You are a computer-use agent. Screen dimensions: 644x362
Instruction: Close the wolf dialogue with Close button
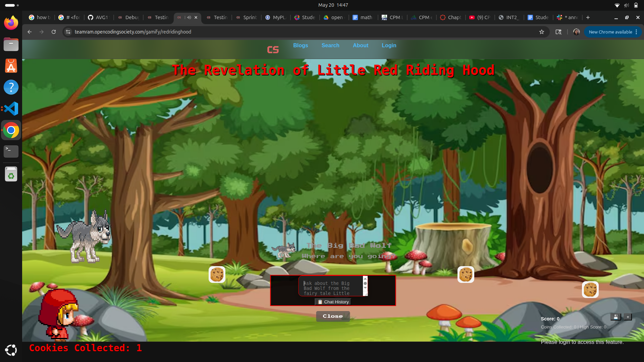(x=333, y=316)
